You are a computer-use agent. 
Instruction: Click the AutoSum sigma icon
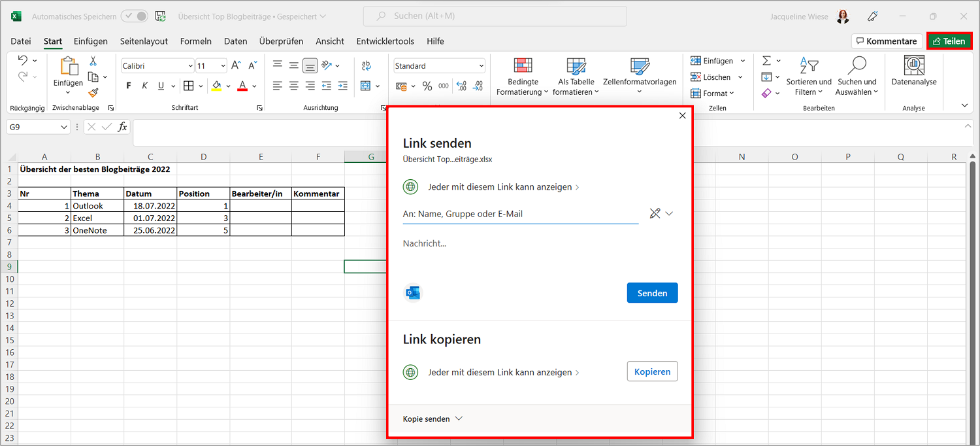tap(767, 61)
